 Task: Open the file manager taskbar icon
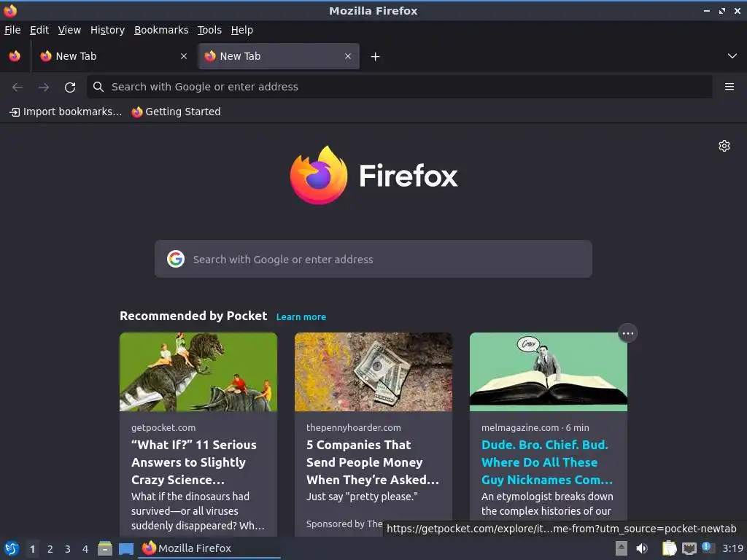tap(105, 548)
